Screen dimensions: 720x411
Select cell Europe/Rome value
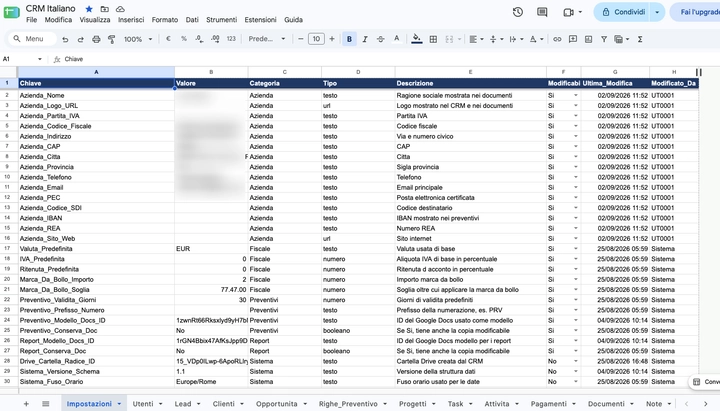pos(211,382)
